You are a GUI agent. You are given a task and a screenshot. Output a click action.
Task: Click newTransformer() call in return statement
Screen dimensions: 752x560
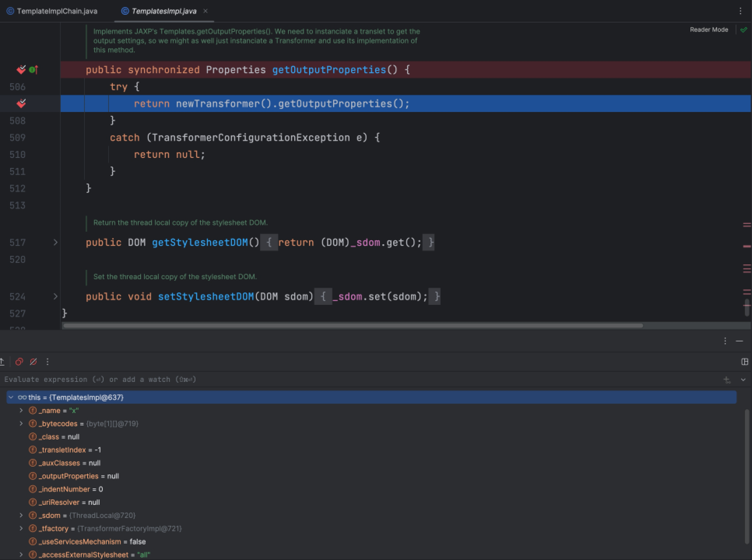[x=224, y=103]
